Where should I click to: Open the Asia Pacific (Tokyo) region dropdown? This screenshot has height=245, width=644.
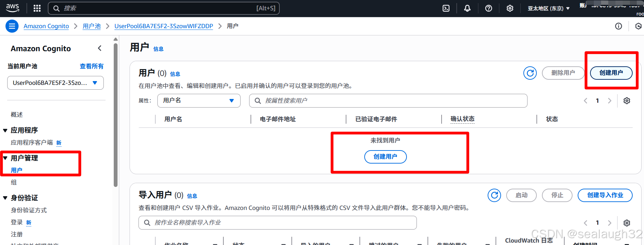(548, 8)
